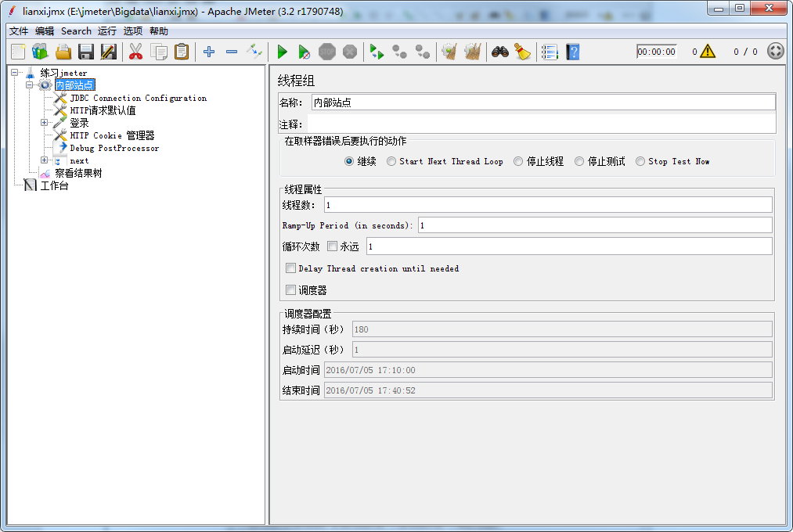Click the Reset Search broom icon
793x532 pixels.
522,52
